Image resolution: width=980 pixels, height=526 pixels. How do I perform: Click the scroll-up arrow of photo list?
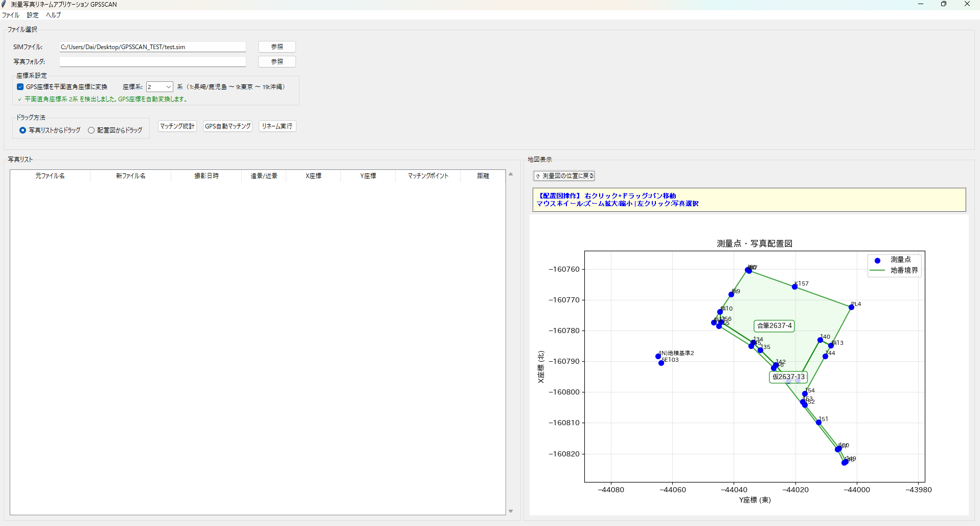click(x=510, y=174)
